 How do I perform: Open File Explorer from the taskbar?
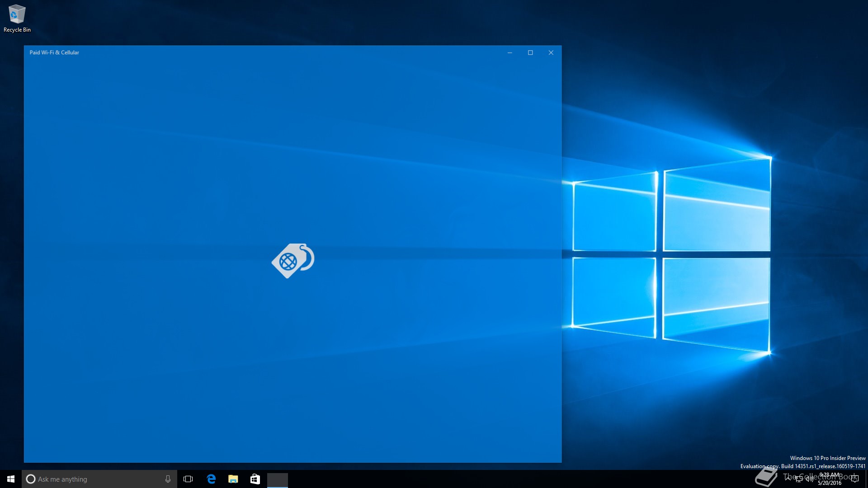point(233,479)
